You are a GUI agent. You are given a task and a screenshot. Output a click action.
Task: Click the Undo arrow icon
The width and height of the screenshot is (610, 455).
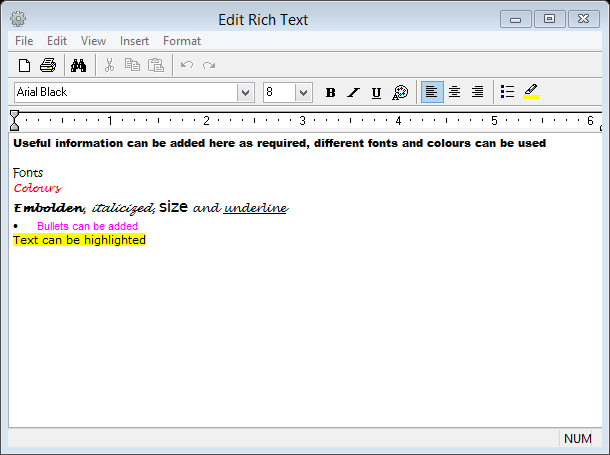click(x=187, y=66)
